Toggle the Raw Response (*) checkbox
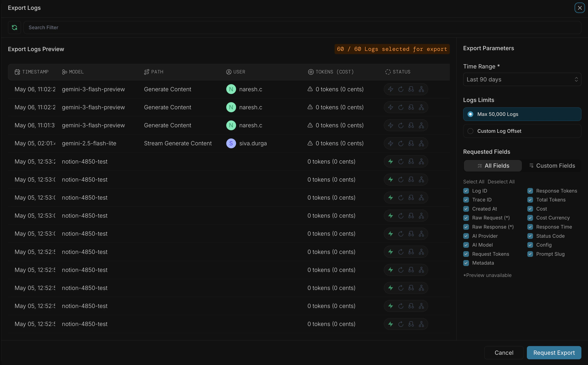 click(x=466, y=227)
